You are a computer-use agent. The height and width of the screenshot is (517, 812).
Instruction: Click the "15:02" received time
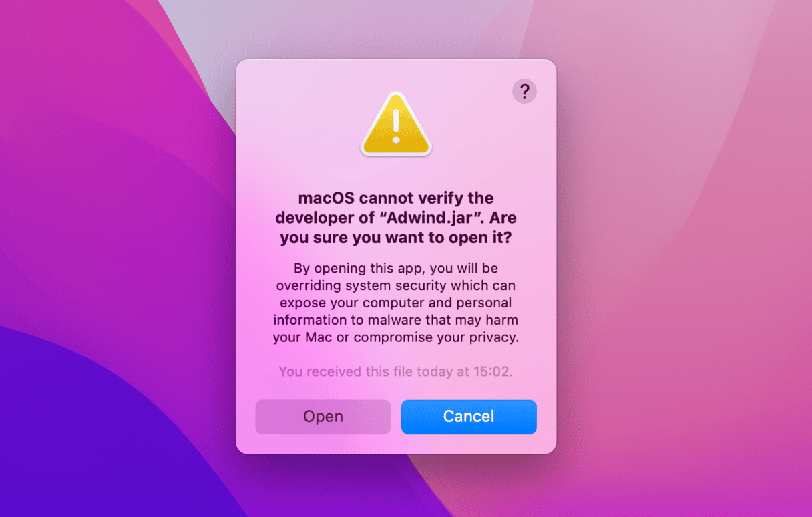pyautogui.click(x=493, y=371)
